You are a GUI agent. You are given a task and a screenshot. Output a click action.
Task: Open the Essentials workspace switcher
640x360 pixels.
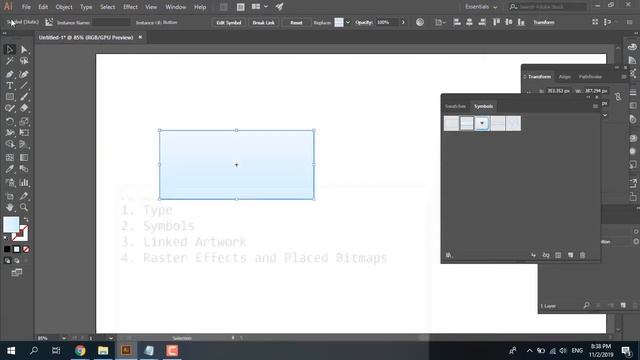tap(481, 7)
